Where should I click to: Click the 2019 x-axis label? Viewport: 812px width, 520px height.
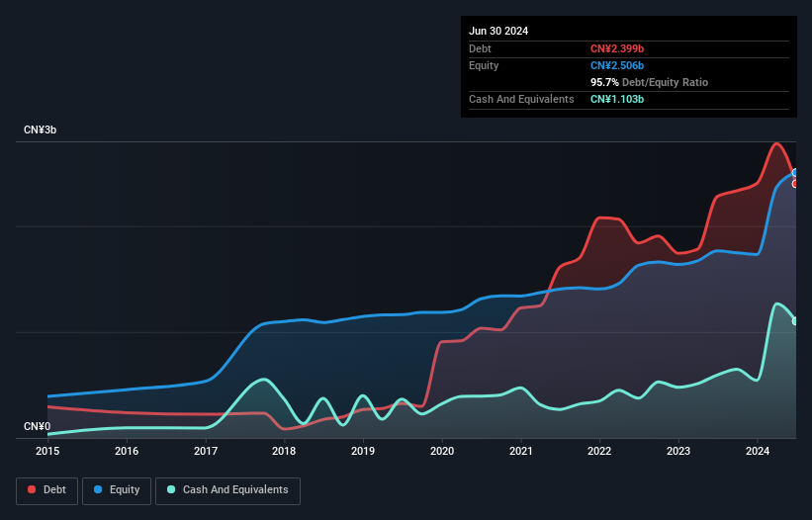click(363, 451)
